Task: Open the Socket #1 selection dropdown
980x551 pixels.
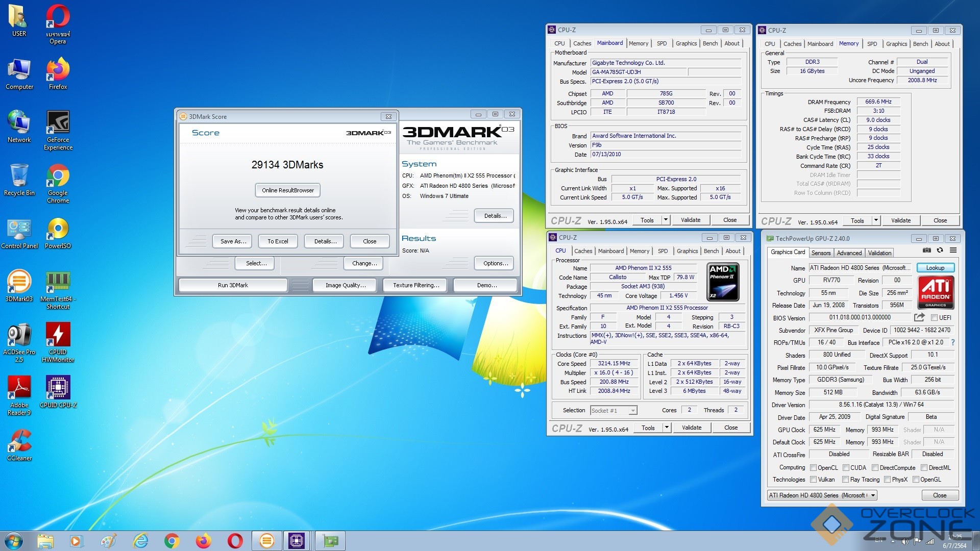Action: tap(633, 411)
